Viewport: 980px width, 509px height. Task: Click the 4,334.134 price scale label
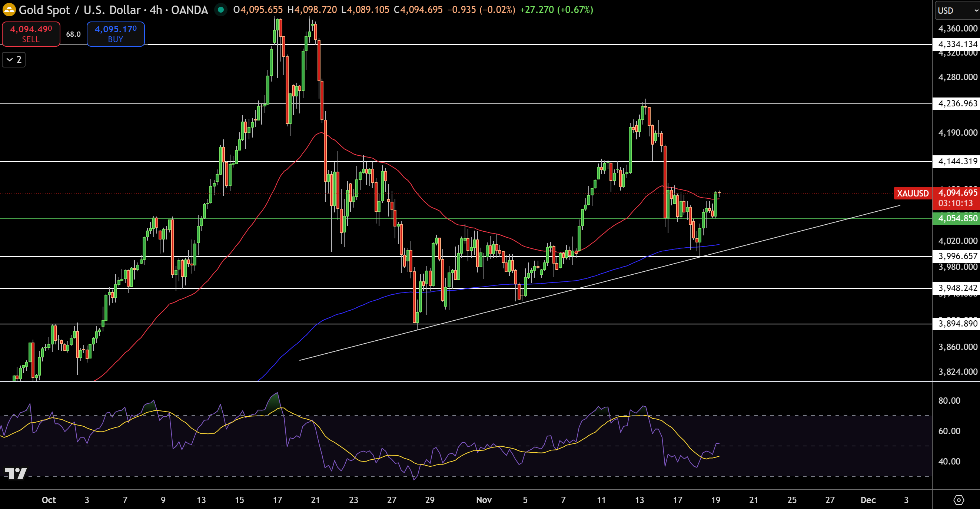pos(957,44)
